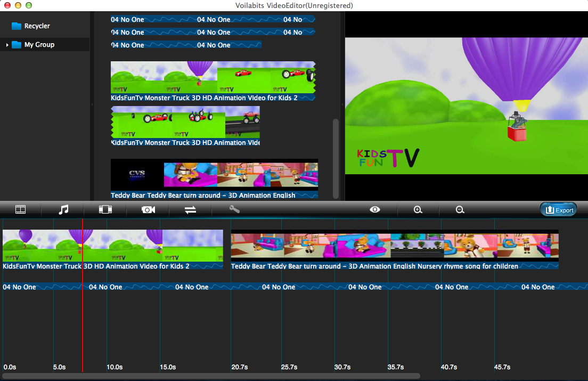Select the 04 No One timeline audio track
This screenshot has height=381, width=588.
(295, 287)
